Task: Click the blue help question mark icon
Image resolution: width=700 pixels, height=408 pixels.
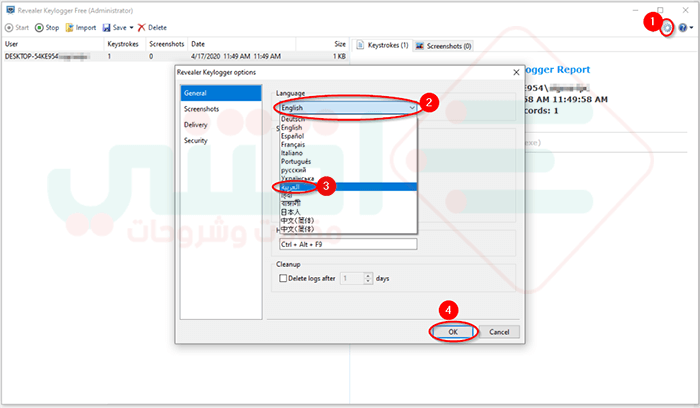Action: pos(683,28)
